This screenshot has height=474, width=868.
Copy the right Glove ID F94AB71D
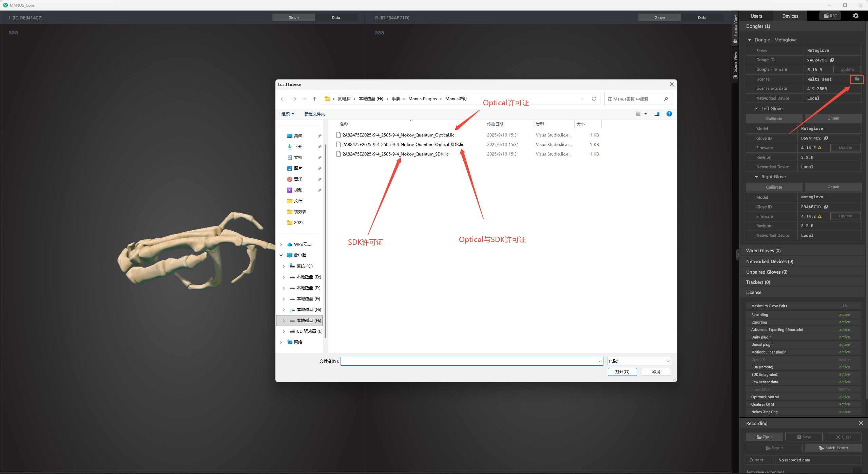pyautogui.click(x=826, y=207)
